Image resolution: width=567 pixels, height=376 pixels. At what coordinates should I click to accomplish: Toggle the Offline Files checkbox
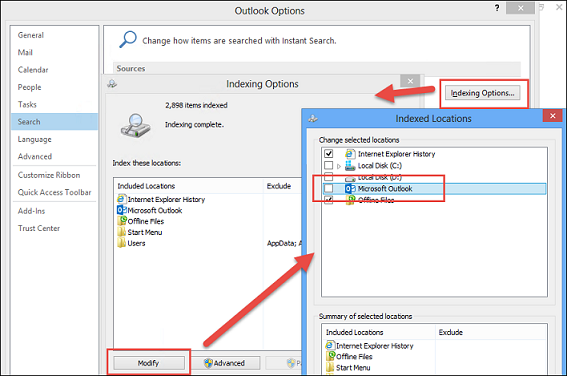328,200
